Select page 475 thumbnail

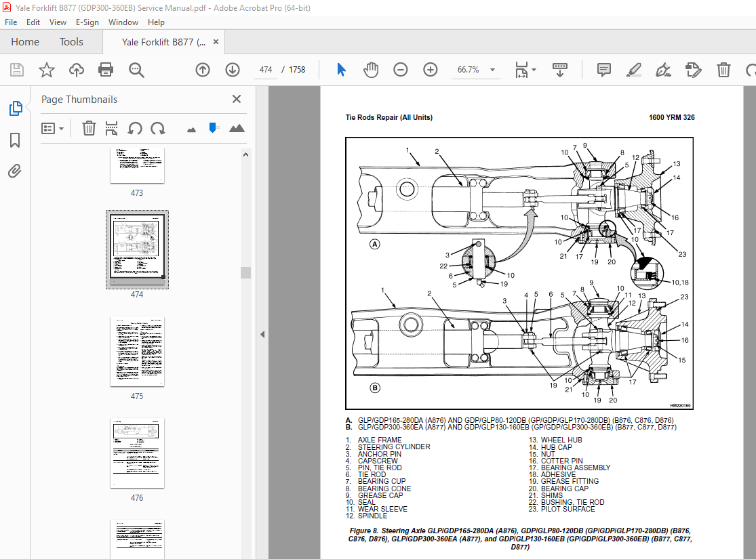(x=137, y=351)
